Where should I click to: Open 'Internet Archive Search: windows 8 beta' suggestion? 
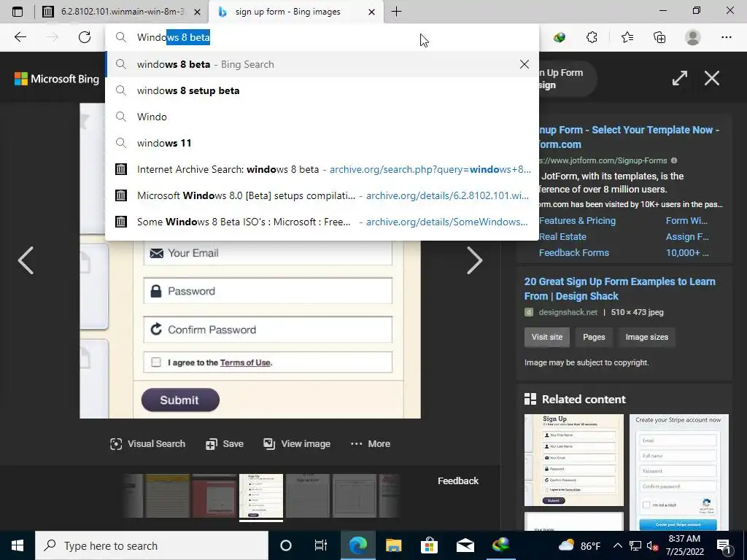tap(322, 169)
